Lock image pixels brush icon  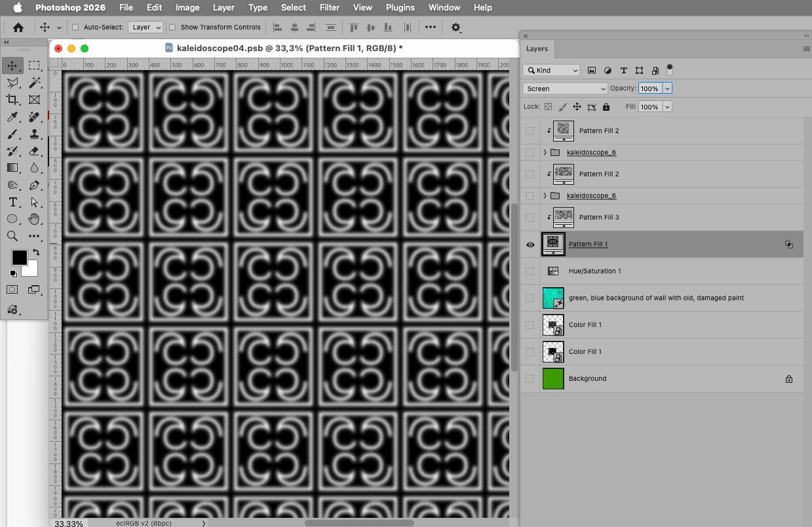(x=562, y=107)
